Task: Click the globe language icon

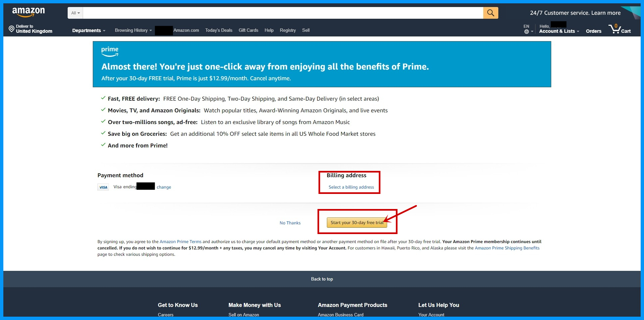Action: [x=526, y=32]
